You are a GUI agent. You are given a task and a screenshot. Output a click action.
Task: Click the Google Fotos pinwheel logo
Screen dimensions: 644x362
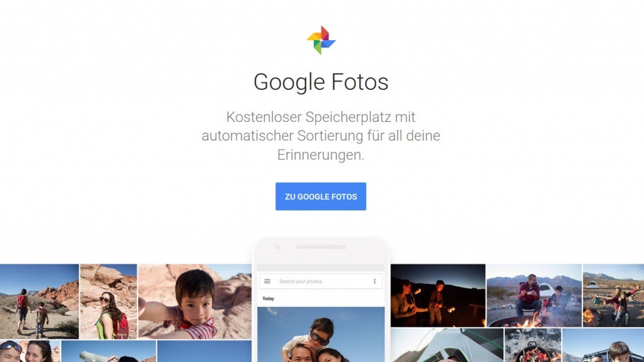[x=321, y=40]
